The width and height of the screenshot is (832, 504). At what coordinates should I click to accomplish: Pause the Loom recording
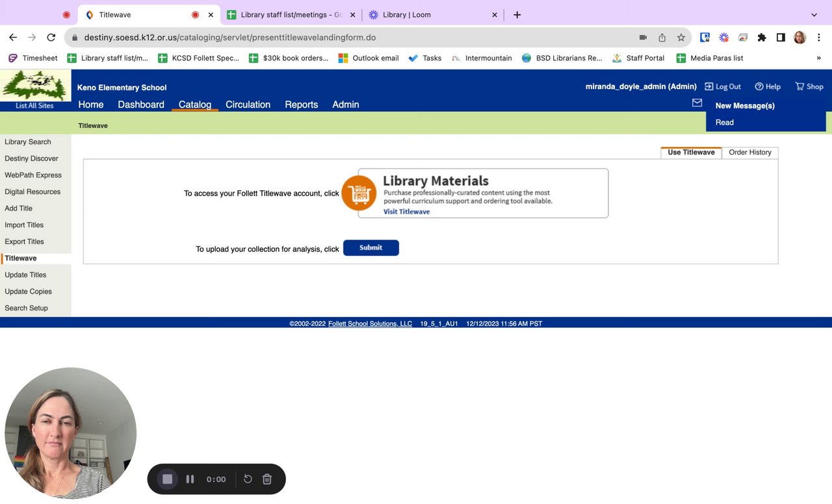(190, 479)
